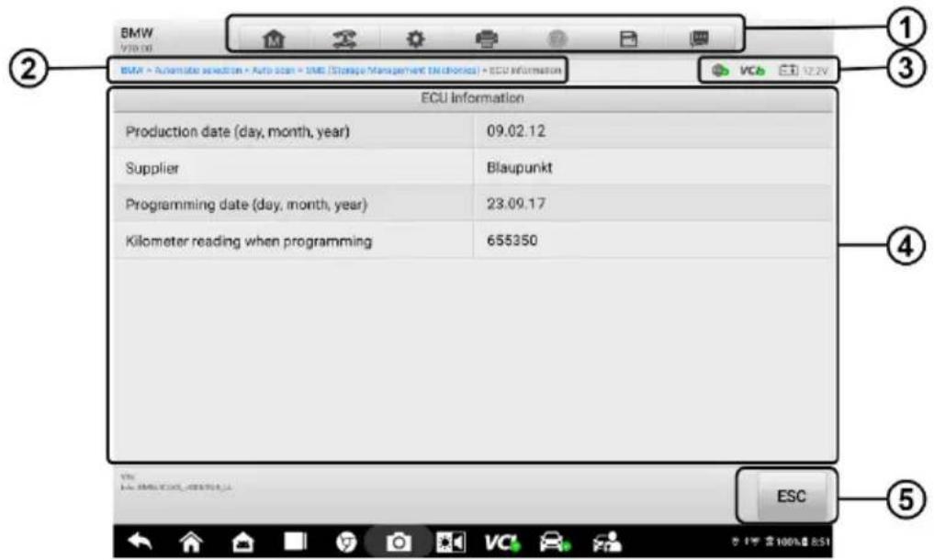Go to Automatic selection breadcrumb
This screenshot has height=560, width=934.
coord(198,71)
